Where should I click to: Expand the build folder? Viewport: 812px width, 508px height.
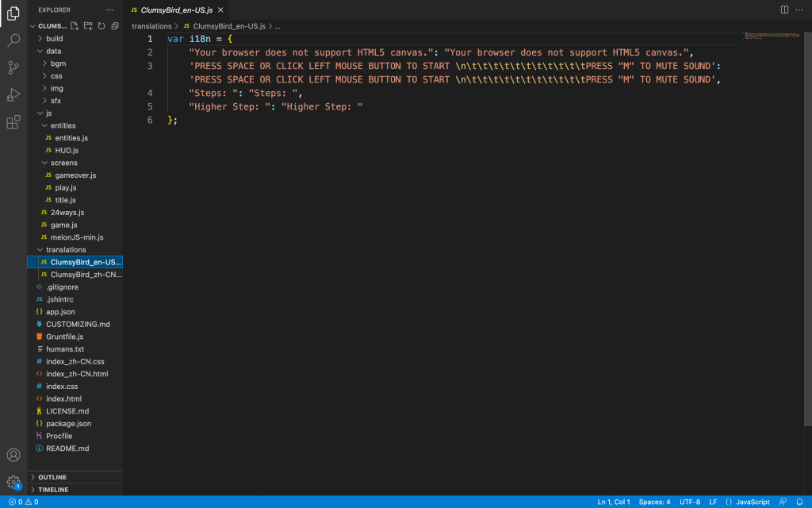coord(54,38)
